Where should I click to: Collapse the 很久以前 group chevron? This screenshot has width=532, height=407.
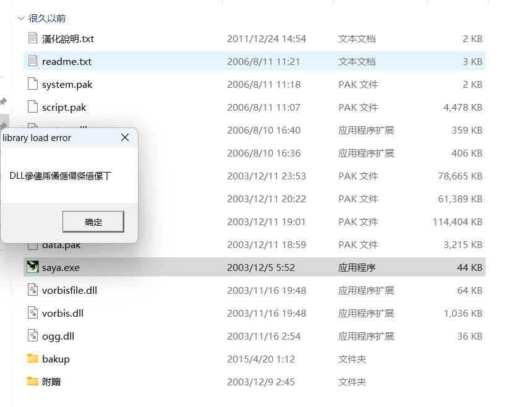click(22, 19)
